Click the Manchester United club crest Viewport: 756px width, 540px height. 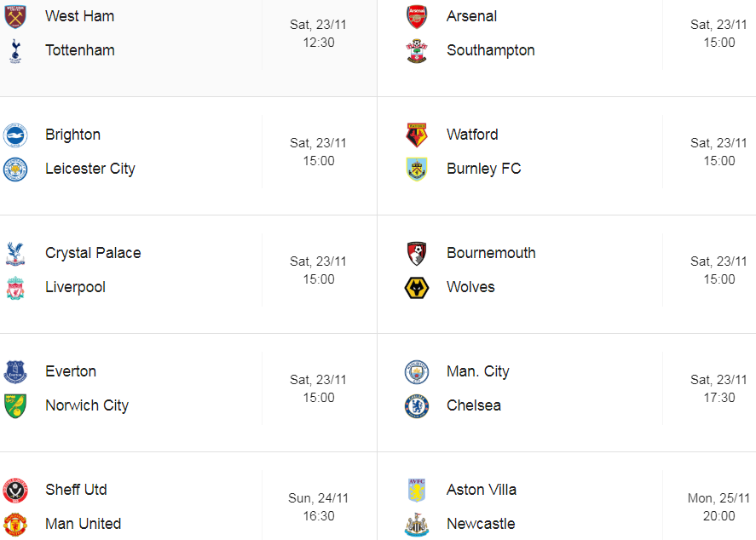15,524
